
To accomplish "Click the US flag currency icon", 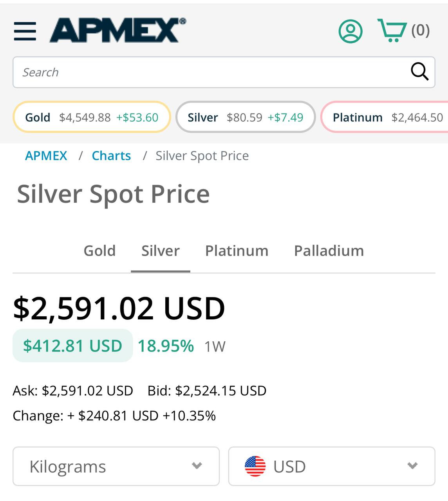I will click(255, 466).
